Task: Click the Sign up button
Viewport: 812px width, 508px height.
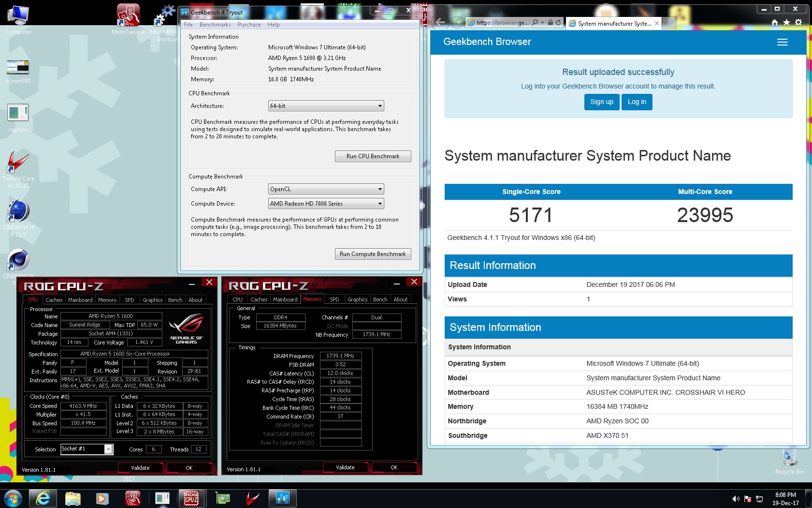Action: [602, 102]
